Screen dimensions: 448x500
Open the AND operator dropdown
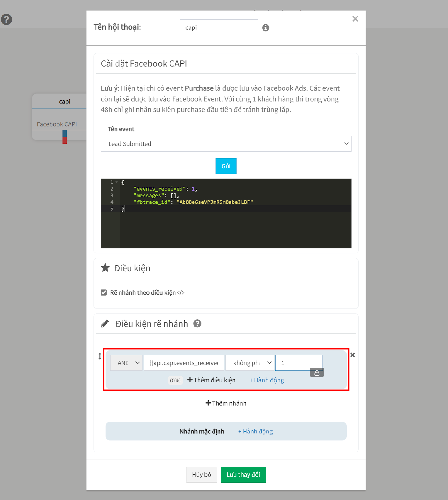(x=126, y=363)
